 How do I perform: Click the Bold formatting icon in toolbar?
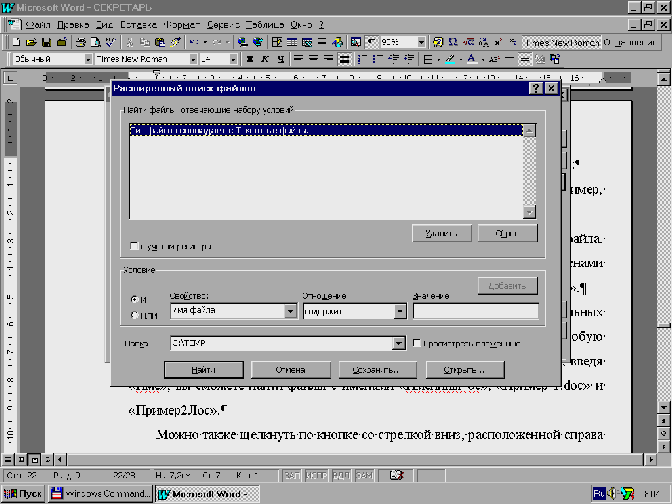coord(249,59)
